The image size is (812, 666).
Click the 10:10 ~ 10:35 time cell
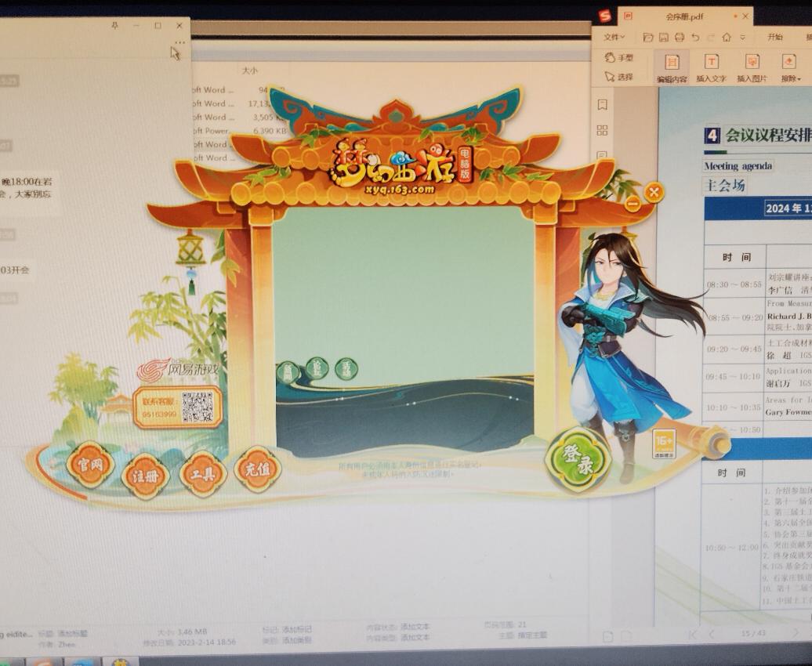point(733,407)
